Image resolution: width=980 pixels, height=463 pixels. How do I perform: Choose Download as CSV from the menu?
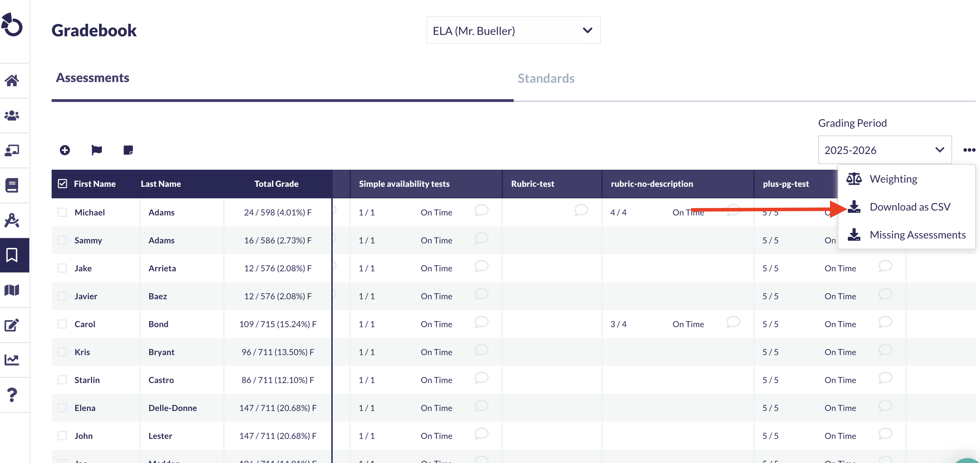point(910,206)
